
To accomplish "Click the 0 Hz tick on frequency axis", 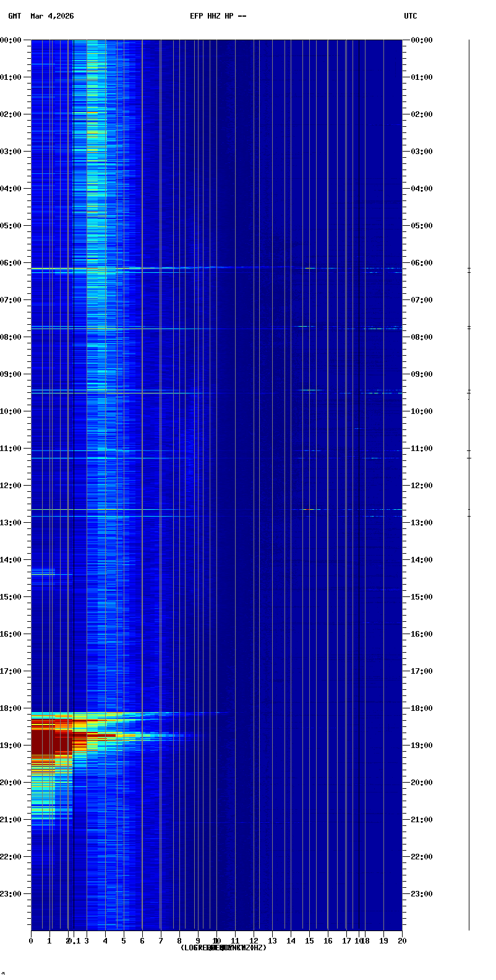I will point(31,941).
